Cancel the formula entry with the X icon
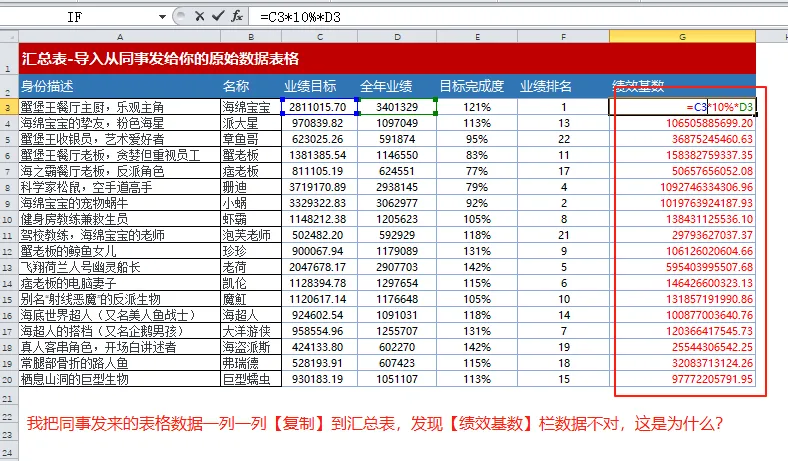 click(200, 17)
